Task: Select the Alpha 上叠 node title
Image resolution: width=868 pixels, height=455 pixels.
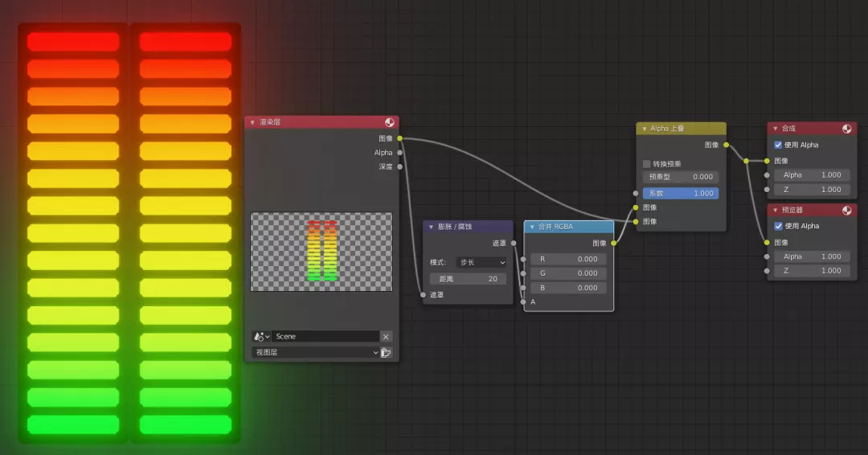Action: point(667,129)
